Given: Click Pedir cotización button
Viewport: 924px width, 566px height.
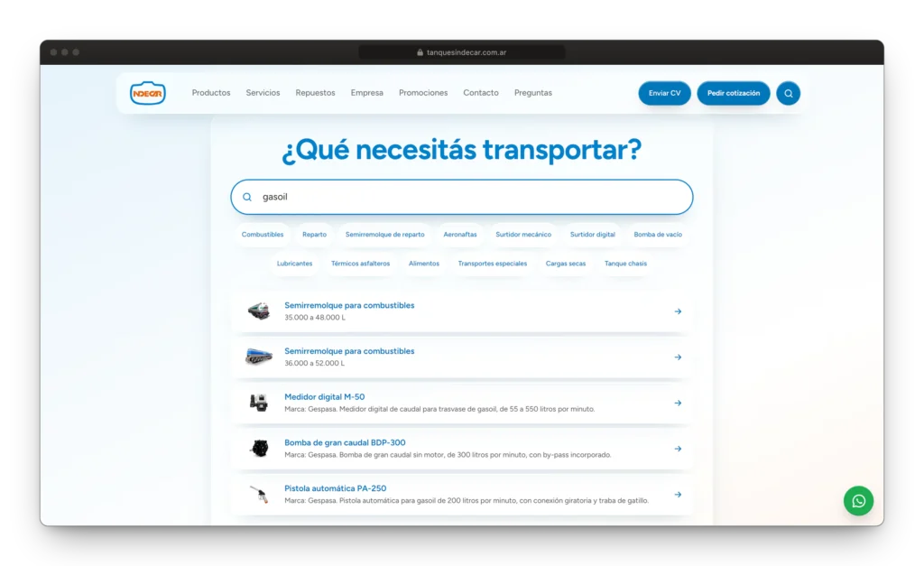Looking at the screenshot, I should [x=733, y=93].
